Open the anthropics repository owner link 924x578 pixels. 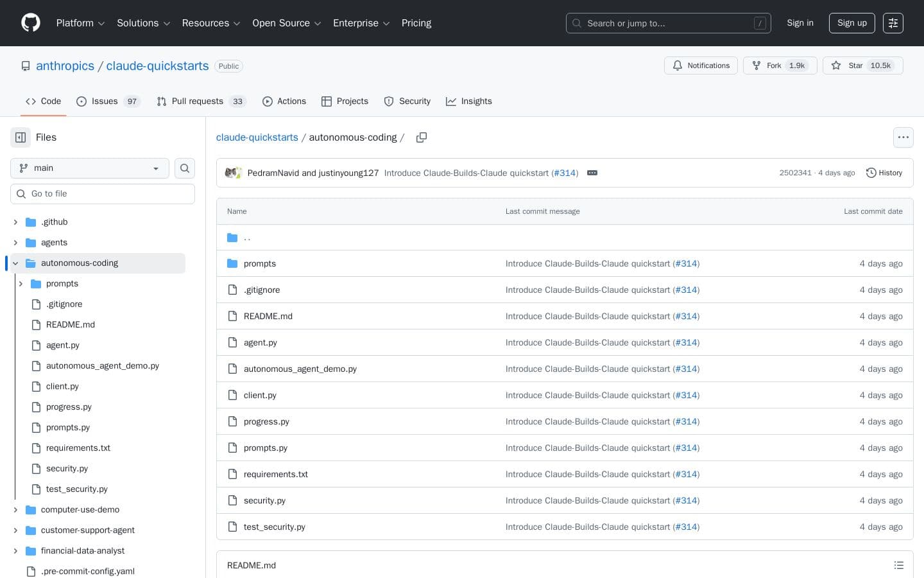tap(65, 66)
